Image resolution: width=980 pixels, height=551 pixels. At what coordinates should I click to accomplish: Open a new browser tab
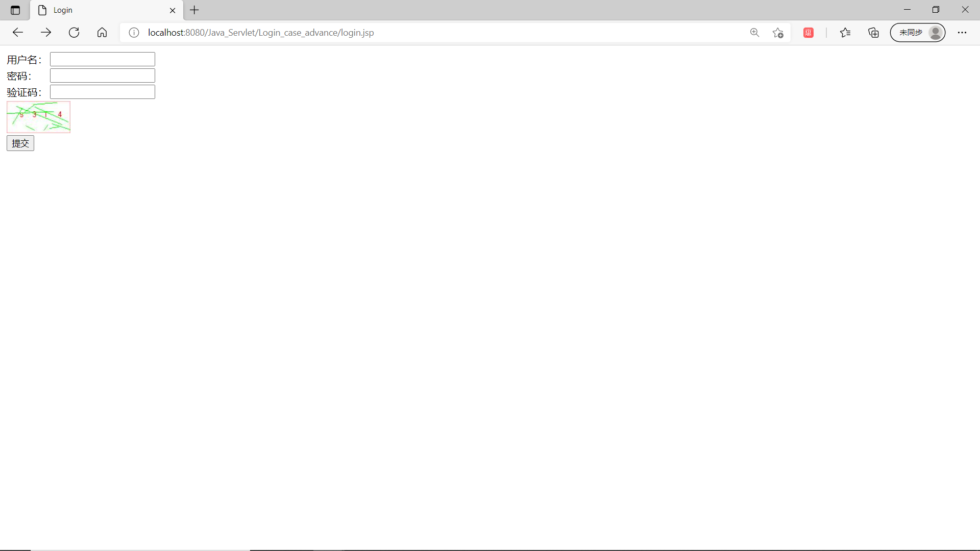click(194, 10)
